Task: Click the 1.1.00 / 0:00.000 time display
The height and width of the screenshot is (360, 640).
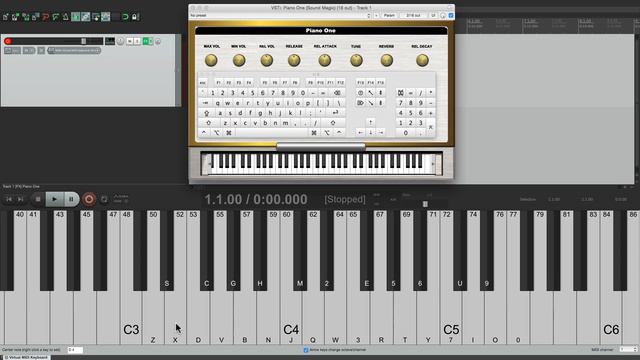Action: coord(256,200)
